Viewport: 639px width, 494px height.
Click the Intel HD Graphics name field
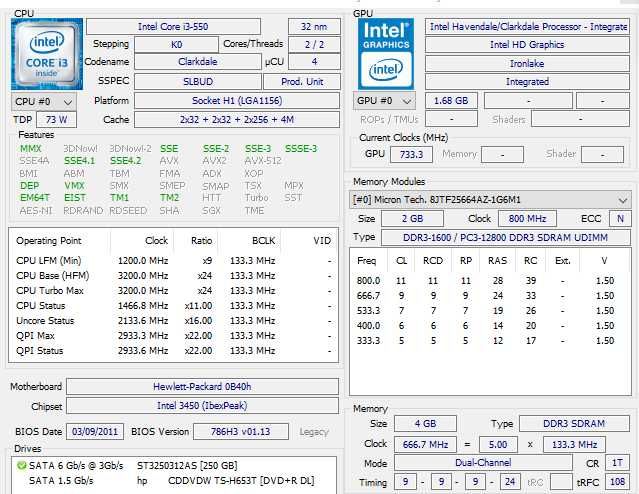(527, 44)
